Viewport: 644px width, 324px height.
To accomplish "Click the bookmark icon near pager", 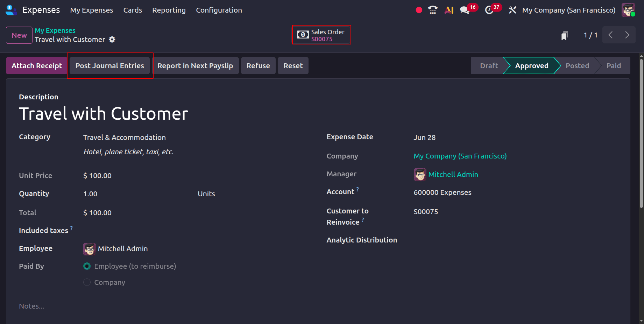I will (564, 35).
